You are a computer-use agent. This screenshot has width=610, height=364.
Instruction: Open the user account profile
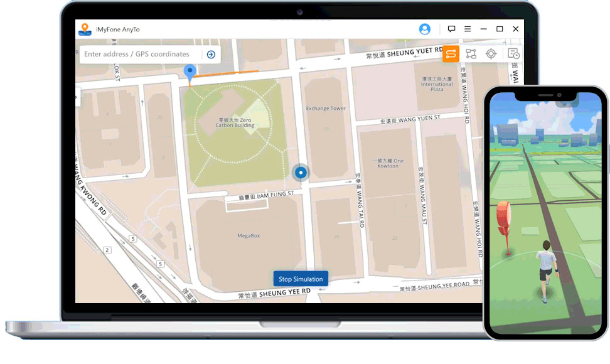[x=425, y=29]
